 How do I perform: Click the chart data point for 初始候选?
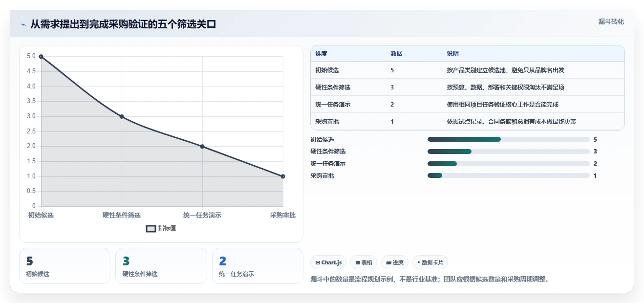[41, 57]
